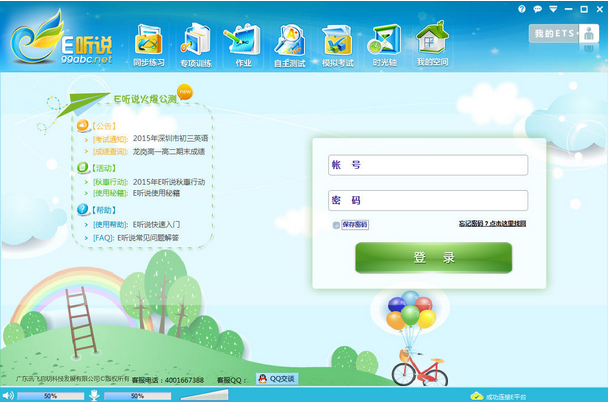608x402 pixels.
Task: Click the forgot password recovery link
Action: coord(492,224)
